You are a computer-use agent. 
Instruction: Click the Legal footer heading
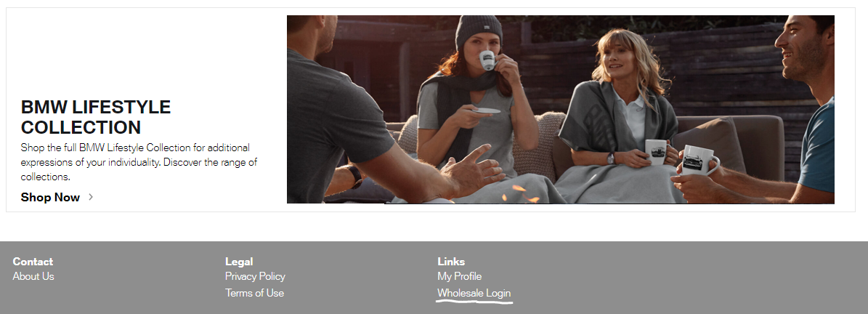(239, 262)
